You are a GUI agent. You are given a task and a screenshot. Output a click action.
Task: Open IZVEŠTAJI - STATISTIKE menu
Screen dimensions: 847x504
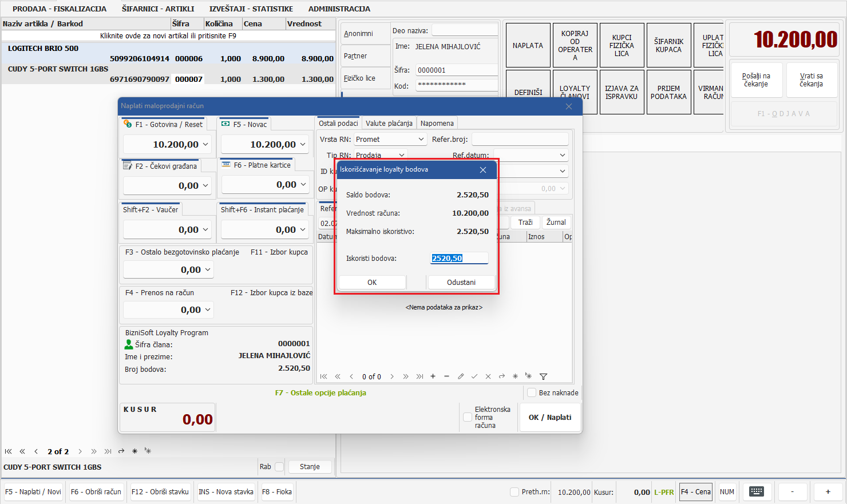(x=251, y=9)
